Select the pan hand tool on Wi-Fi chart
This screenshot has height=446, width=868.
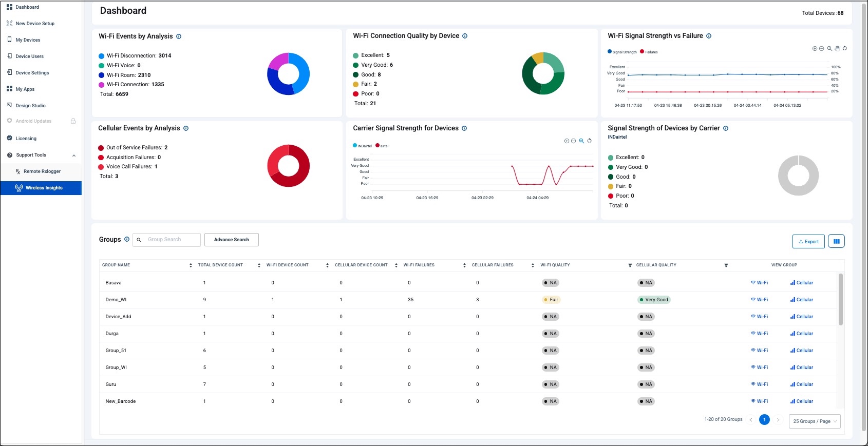(837, 49)
